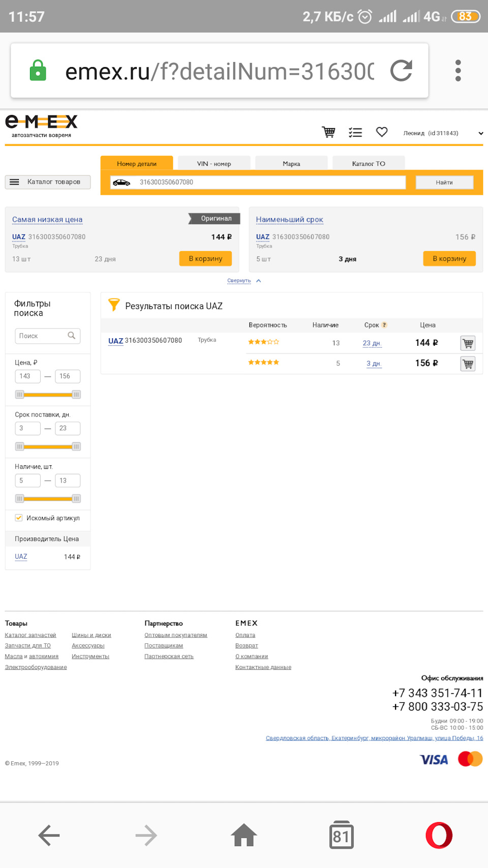
Task: Click the question mark next to Срок
Action: pyautogui.click(x=384, y=325)
